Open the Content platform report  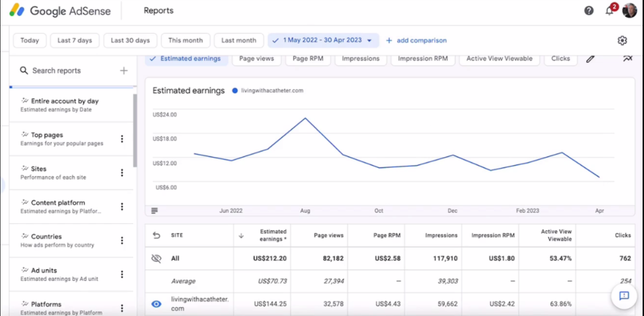pos(71,207)
